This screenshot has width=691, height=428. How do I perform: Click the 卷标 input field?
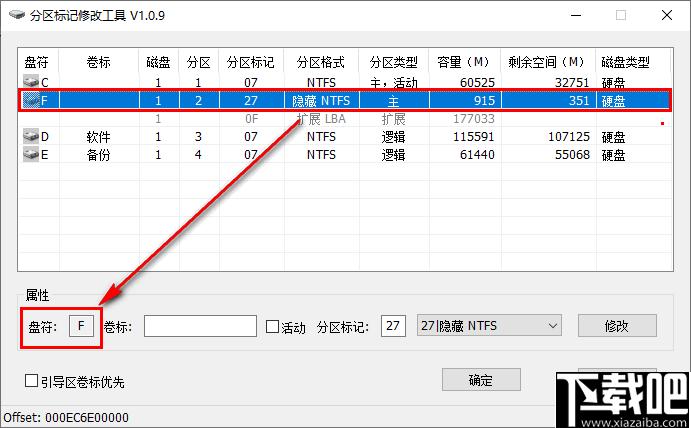pos(200,326)
